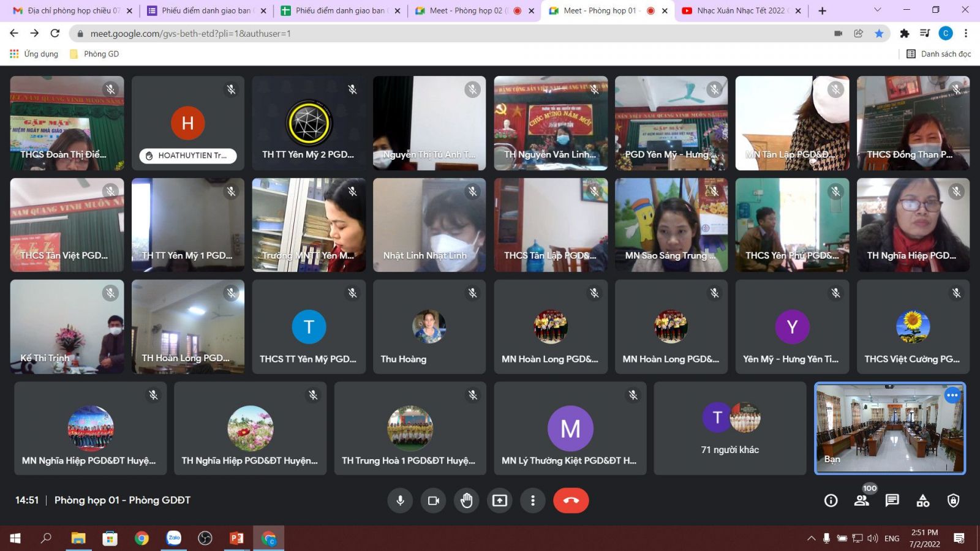Open the host controls shield icon
This screenshot has width=980, height=551.
(953, 501)
